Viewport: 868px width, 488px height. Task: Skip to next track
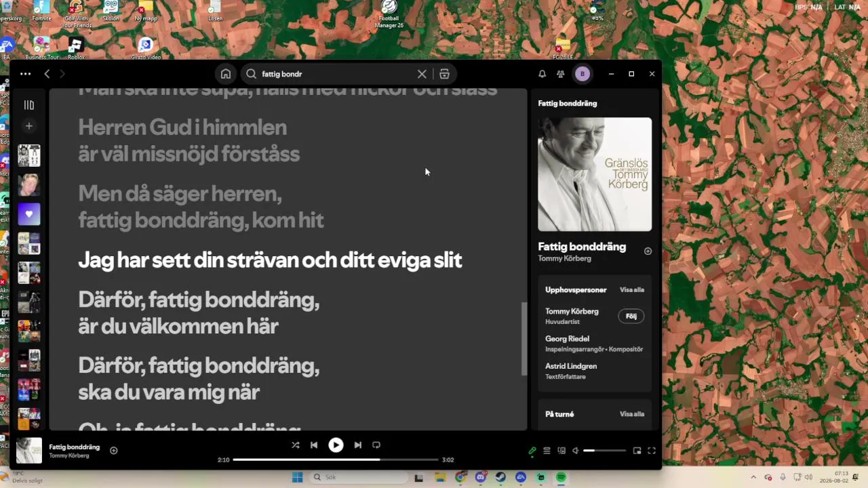click(x=357, y=445)
